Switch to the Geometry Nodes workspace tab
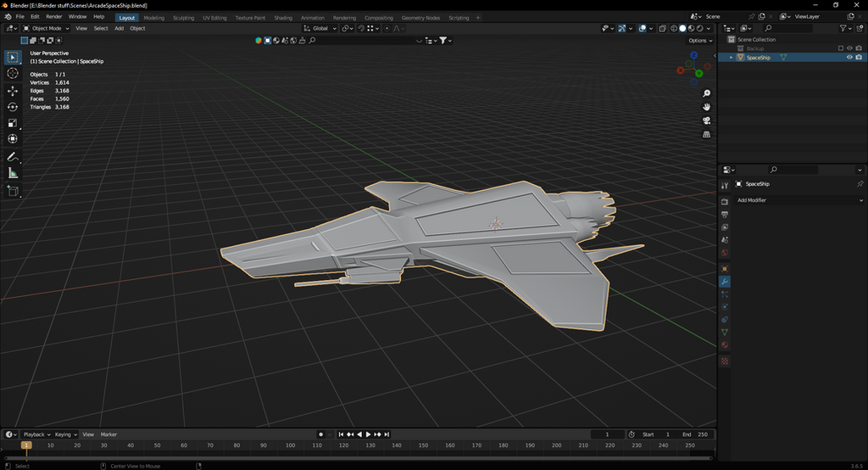Screen dimensions: 868x470 (x=420, y=18)
